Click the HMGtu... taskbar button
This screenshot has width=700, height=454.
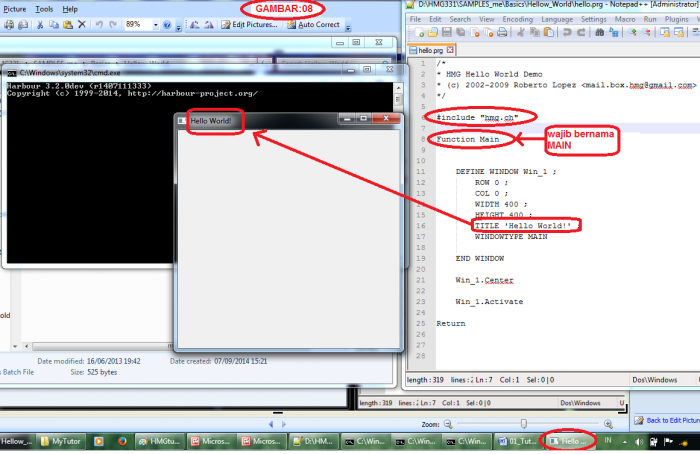tap(159, 442)
